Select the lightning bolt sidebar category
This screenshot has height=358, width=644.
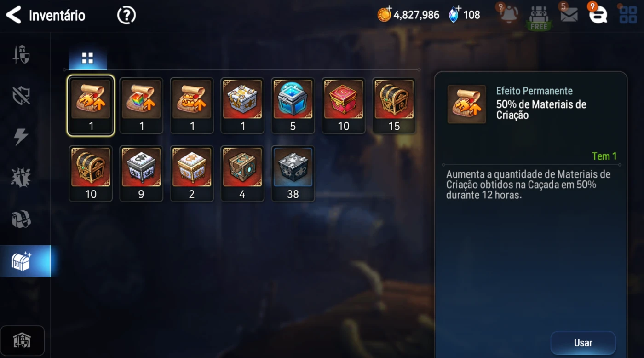21,137
